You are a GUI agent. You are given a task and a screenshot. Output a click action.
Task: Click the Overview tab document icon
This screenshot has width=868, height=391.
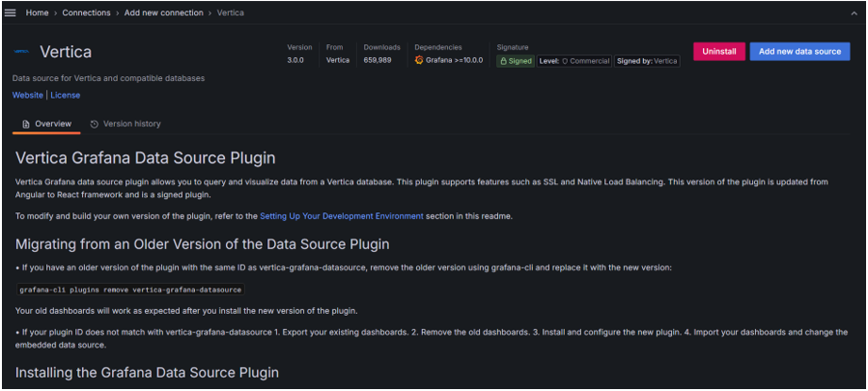(x=26, y=124)
